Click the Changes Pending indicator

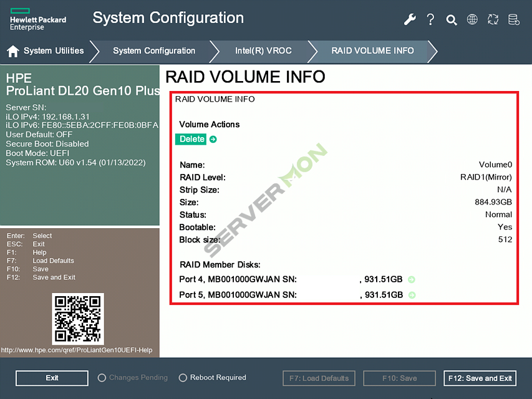coord(133,378)
